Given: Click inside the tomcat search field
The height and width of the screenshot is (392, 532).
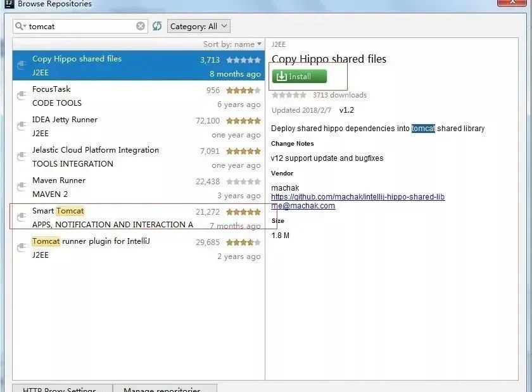Looking at the screenshot, I should pyautogui.click(x=82, y=26).
